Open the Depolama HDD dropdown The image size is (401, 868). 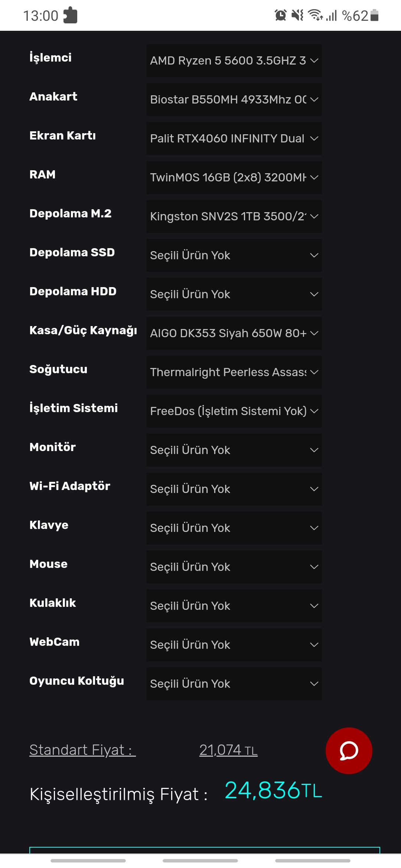(234, 294)
